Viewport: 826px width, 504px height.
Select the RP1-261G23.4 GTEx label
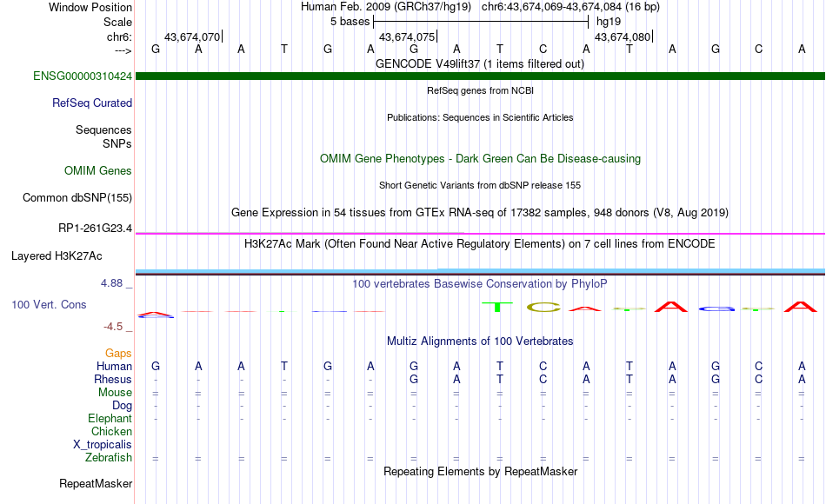click(x=96, y=228)
